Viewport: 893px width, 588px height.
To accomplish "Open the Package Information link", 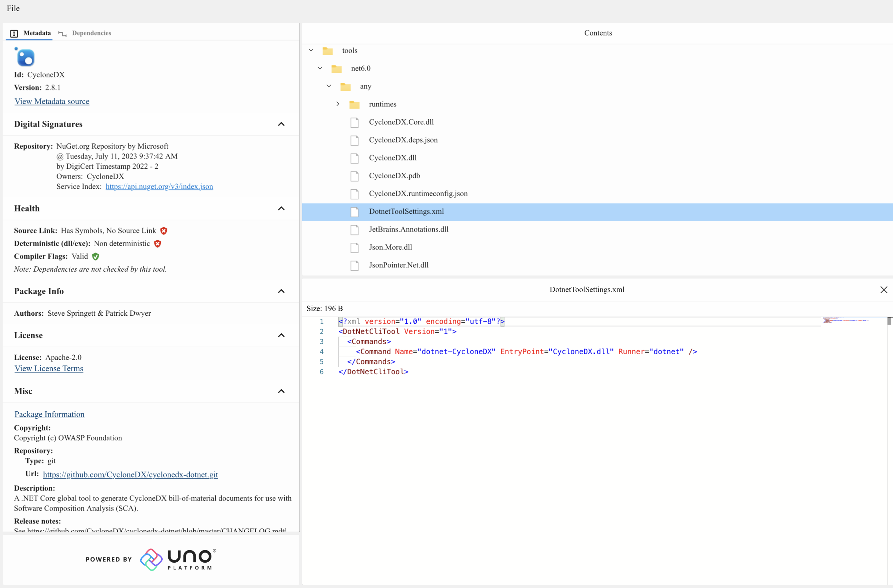I will click(50, 414).
